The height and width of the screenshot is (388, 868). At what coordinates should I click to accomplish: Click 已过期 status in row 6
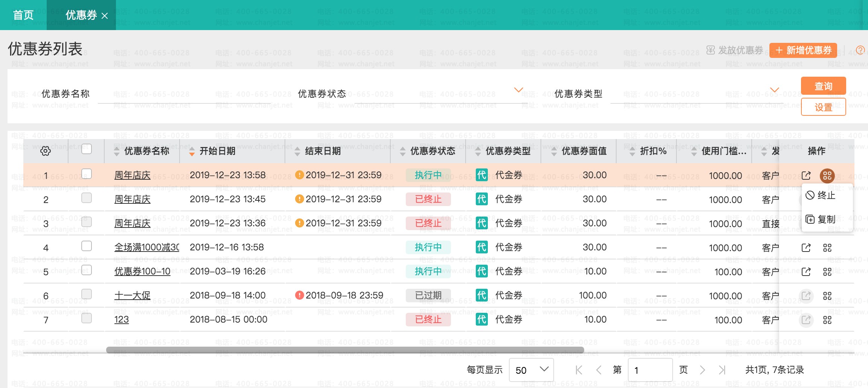point(428,296)
